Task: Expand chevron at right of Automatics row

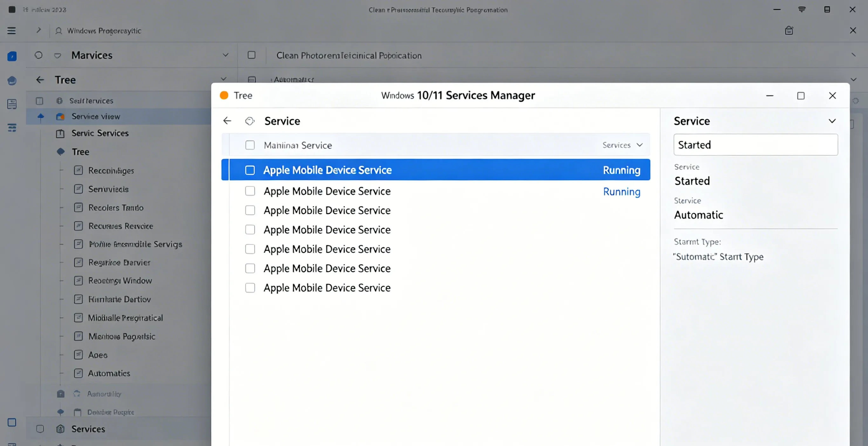Action: tap(853, 79)
